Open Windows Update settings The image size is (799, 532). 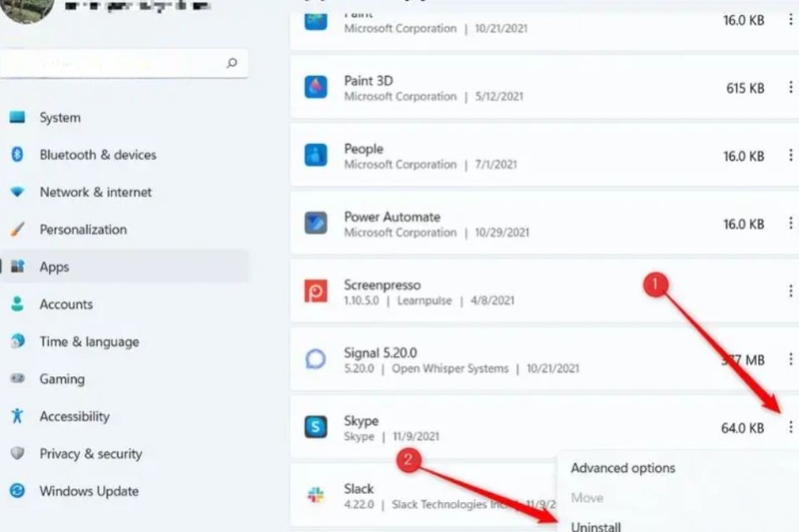point(89,491)
